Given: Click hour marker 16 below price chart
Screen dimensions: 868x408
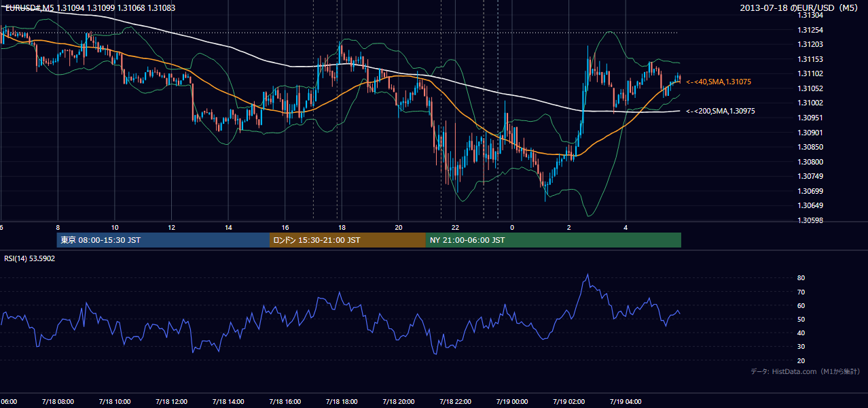Looking at the screenshot, I should click(x=285, y=227).
